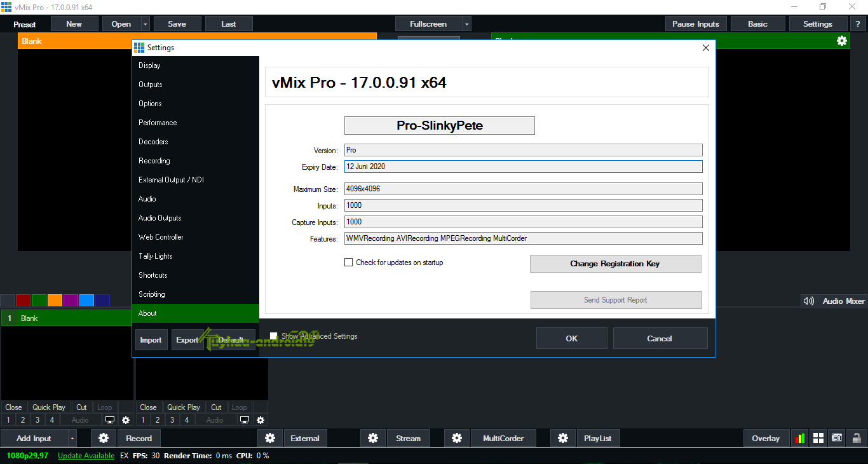The height and width of the screenshot is (464, 868).
Task: Click the MultiCorder button
Action: 503,438
